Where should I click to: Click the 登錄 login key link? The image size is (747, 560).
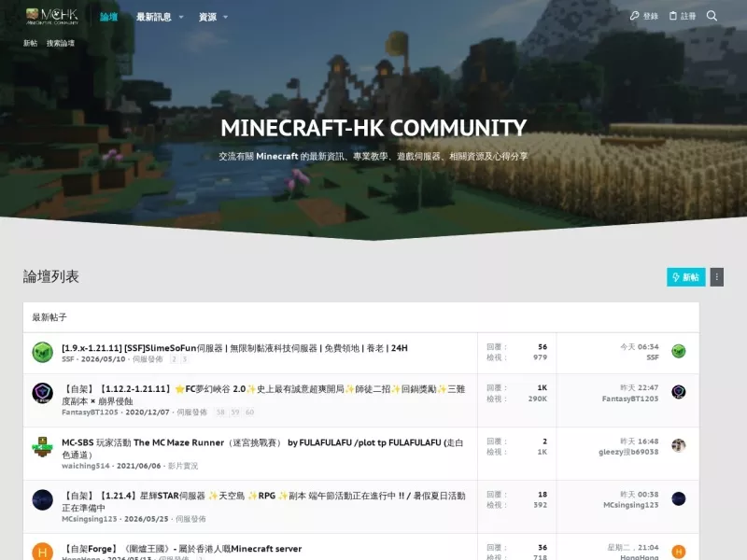[643, 16]
